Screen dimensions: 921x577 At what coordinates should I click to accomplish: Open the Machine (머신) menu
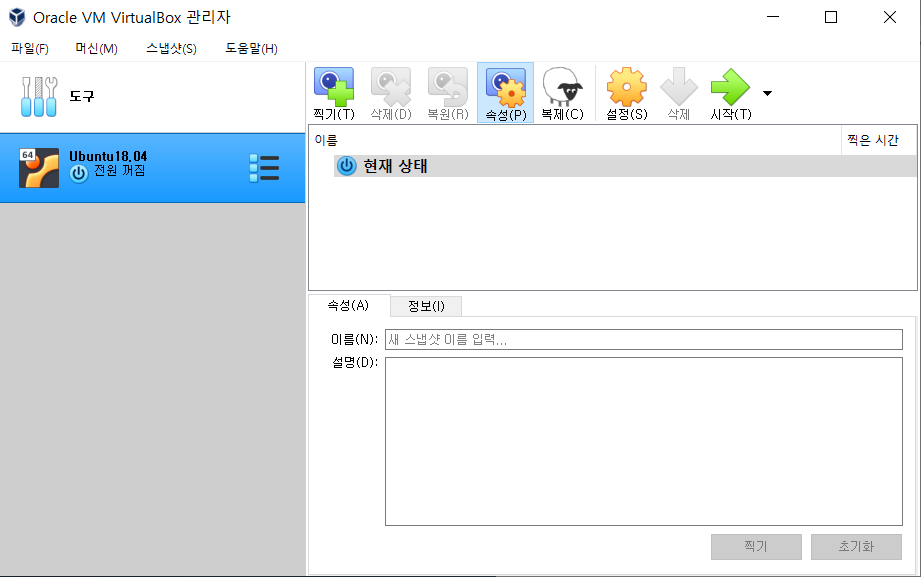pos(96,49)
